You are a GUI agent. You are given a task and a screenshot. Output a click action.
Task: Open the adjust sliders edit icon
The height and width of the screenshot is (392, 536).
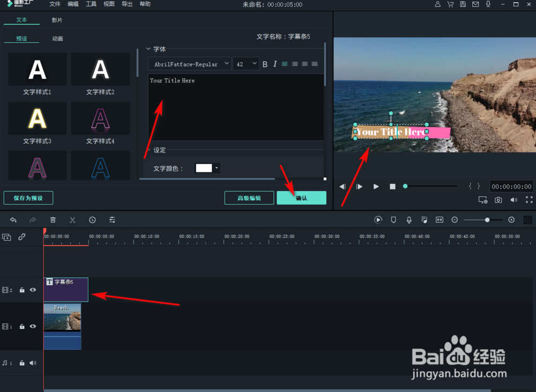coord(112,220)
